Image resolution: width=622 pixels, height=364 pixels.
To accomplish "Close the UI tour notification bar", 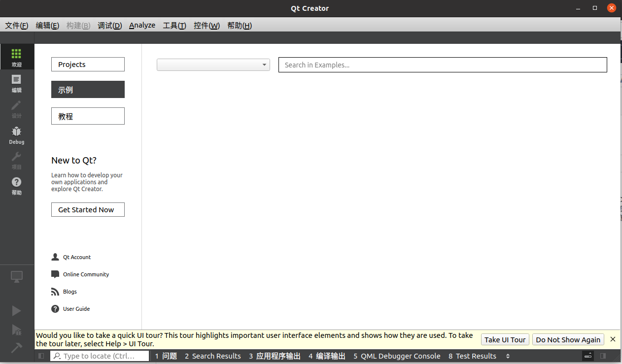I will tap(613, 339).
